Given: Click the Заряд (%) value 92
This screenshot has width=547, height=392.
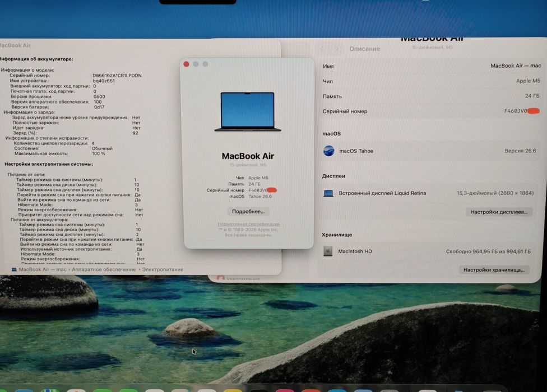Looking at the screenshot, I should tap(136, 133).
